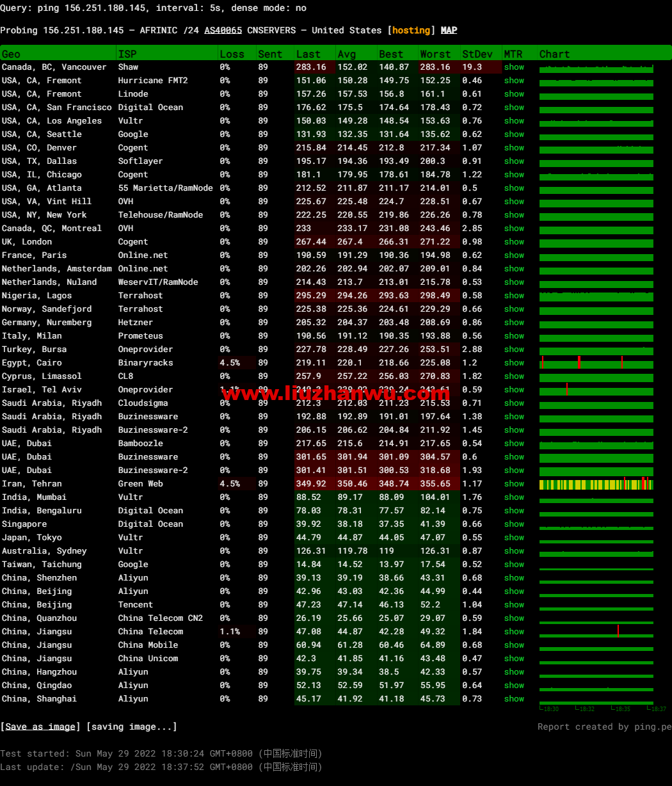The width and height of the screenshot is (672, 786).
Task: Select 'Norway, Sandefjord' geo cell
Action: pos(47,309)
